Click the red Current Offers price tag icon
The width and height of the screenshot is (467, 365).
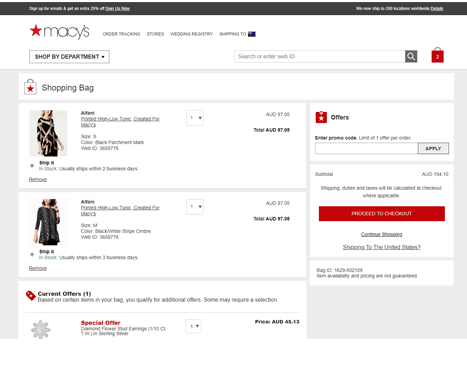[x=31, y=295]
